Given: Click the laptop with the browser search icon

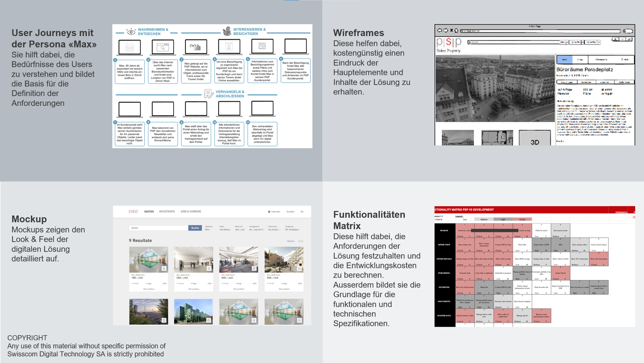Looking at the screenshot, I should (x=163, y=47).
